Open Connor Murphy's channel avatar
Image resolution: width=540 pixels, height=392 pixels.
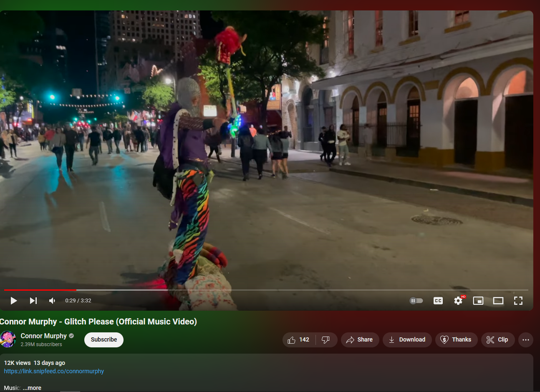click(x=8, y=339)
